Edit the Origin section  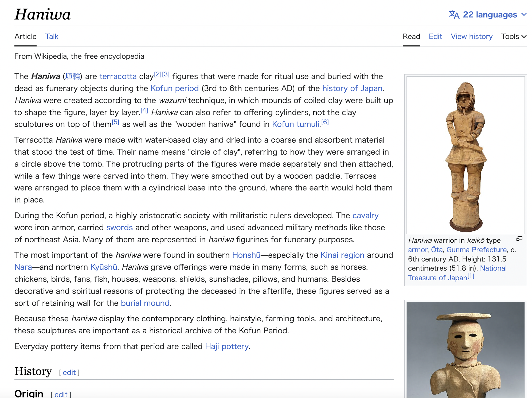(x=61, y=394)
